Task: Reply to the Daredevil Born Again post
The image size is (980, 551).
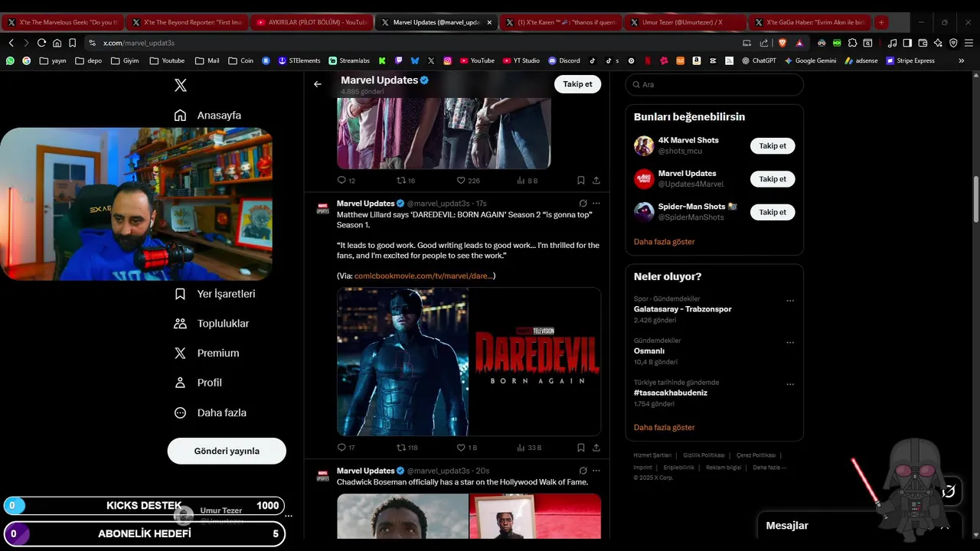Action: point(346,448)
